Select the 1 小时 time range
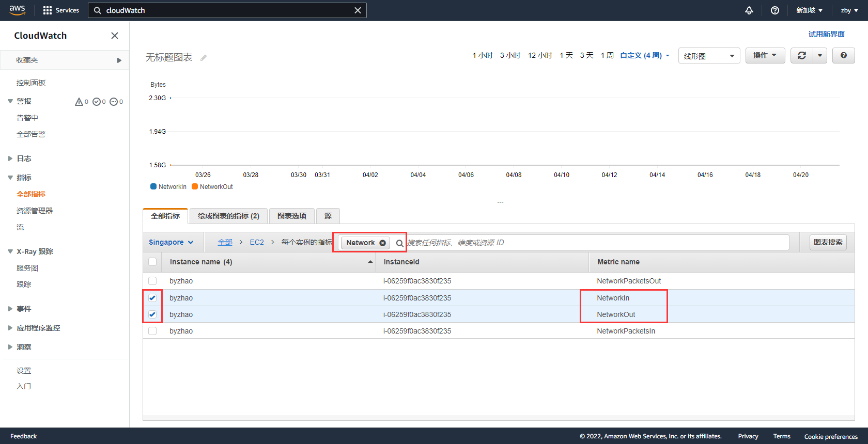Screen dimensions: 868x444 click(483, 55)
